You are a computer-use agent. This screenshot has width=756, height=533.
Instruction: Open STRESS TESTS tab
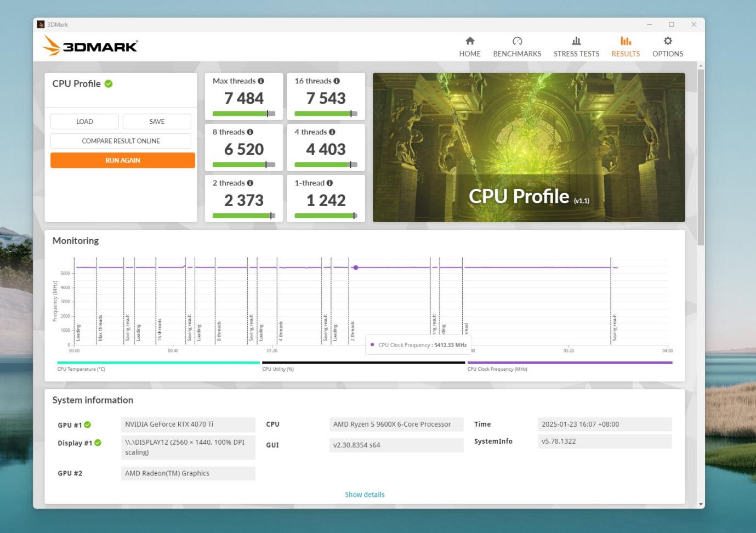click(576, 47)
